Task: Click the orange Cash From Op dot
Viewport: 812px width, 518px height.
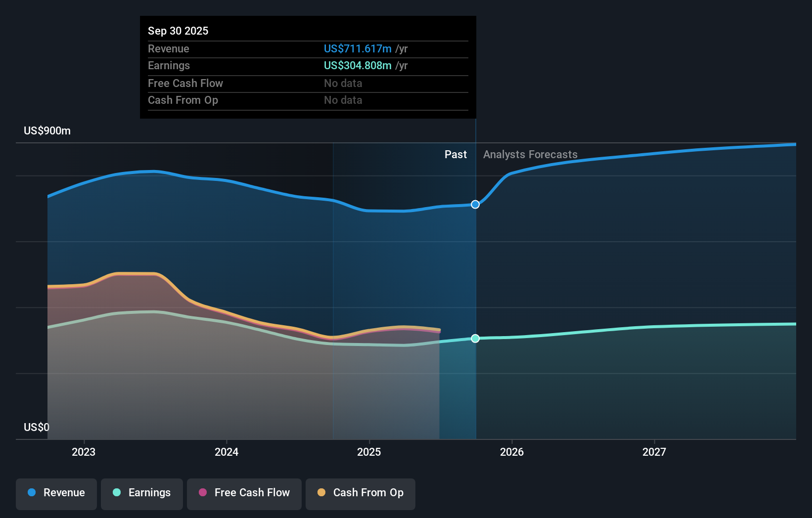Action: [321, 493]
